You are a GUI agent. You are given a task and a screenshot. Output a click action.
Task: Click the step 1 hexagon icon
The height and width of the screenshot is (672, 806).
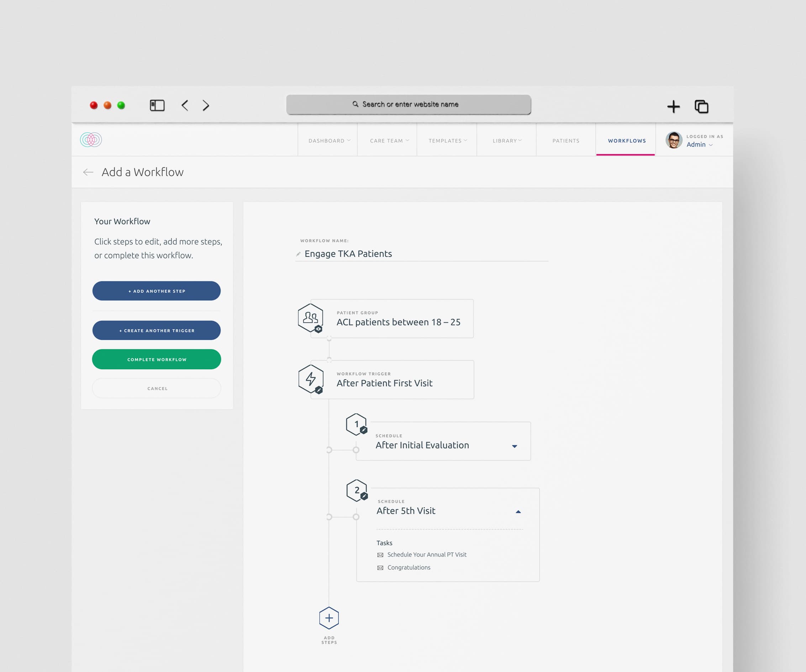[x=356, y=424]
